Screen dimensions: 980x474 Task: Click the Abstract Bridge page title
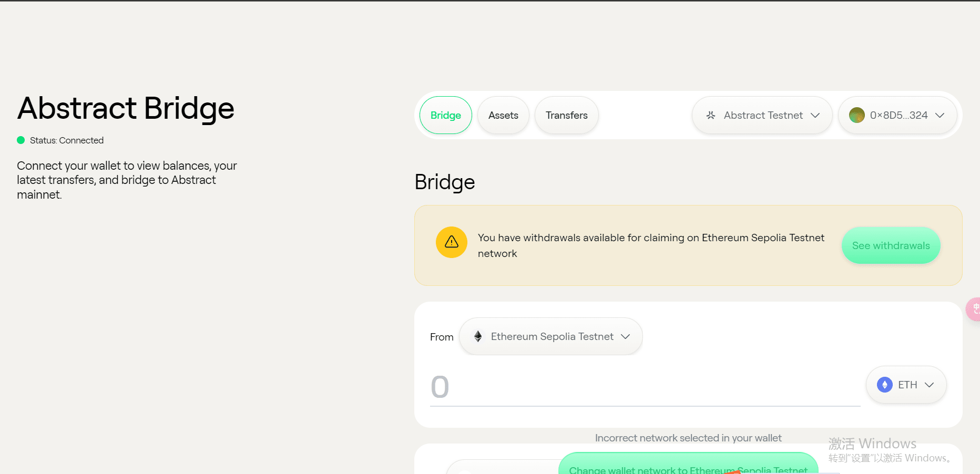[x=126, y=108]
